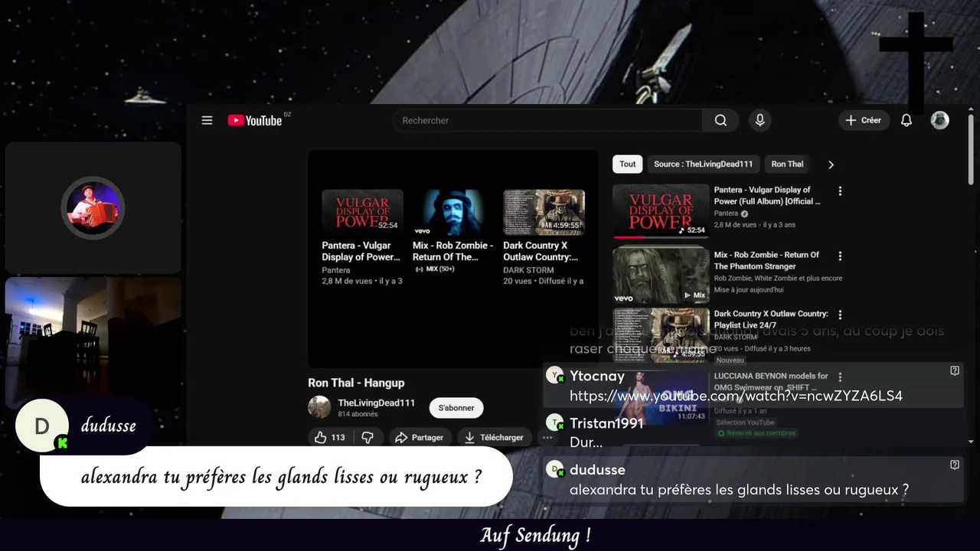Open options menu for Mix - Rob Zombie sidebar item
980x551 pixels.
840,256
